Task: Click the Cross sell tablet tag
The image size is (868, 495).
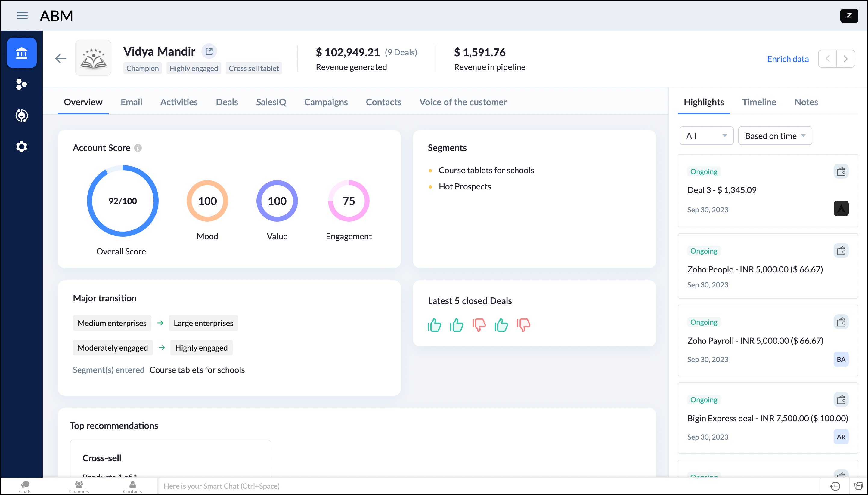Action: click(x=253, y=68)
